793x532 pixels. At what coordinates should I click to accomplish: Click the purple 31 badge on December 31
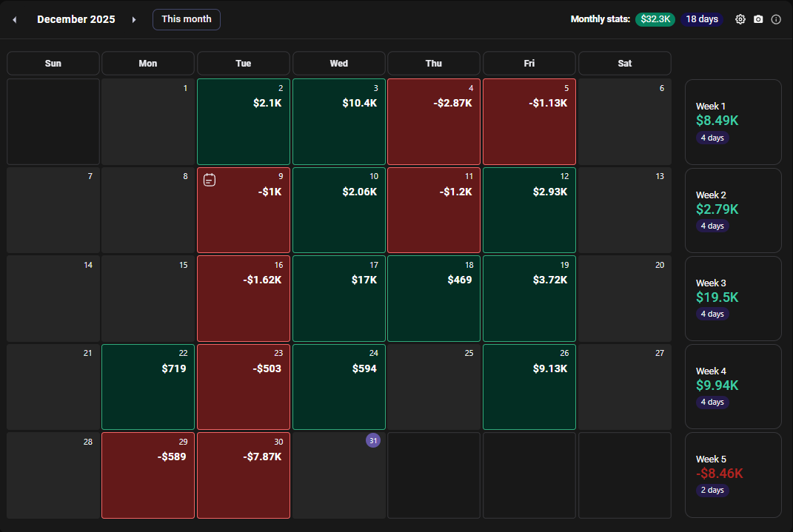click(373, 440)
